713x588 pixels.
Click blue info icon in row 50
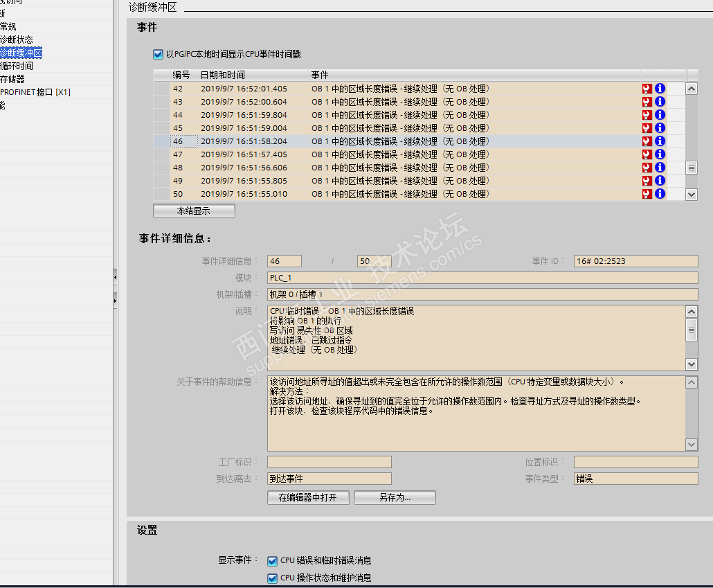660,194
